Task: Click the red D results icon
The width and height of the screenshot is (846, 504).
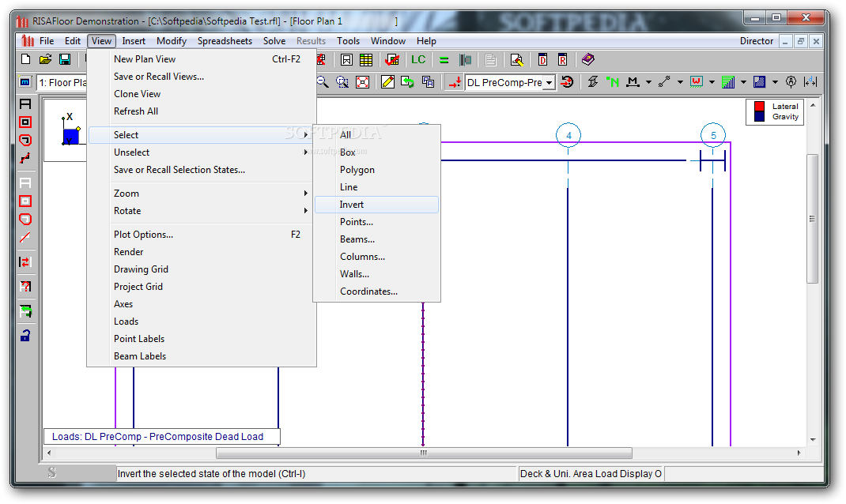Action: (x=542, y=60)
